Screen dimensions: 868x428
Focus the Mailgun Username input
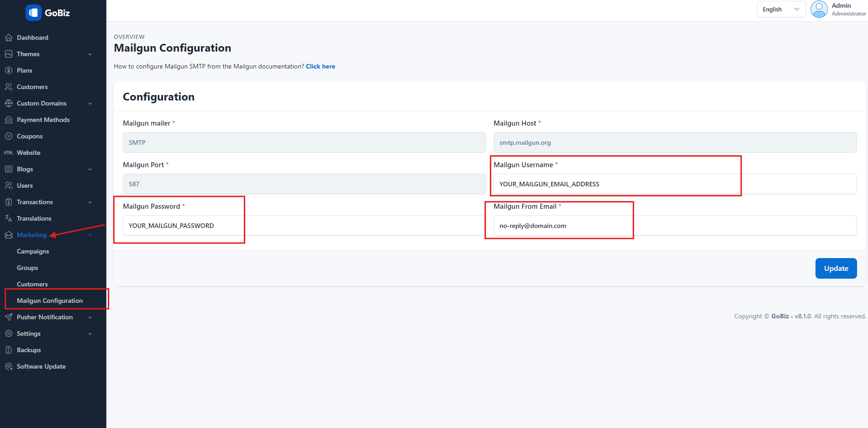coord(675,184)
